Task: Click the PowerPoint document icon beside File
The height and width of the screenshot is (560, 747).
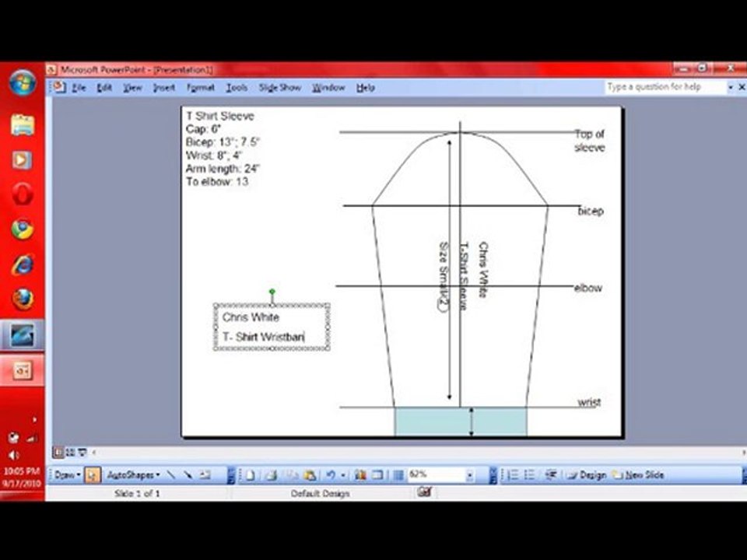Action: pos(59,87)
